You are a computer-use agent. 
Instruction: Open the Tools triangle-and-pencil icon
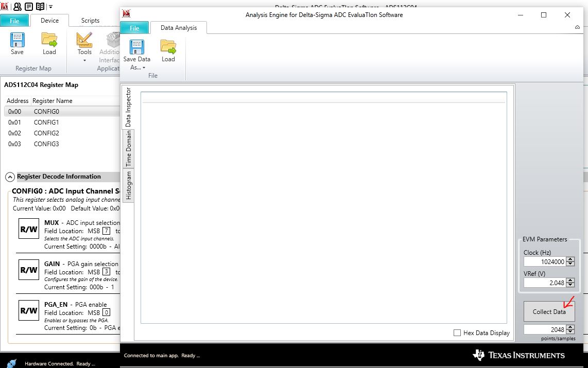84,40
